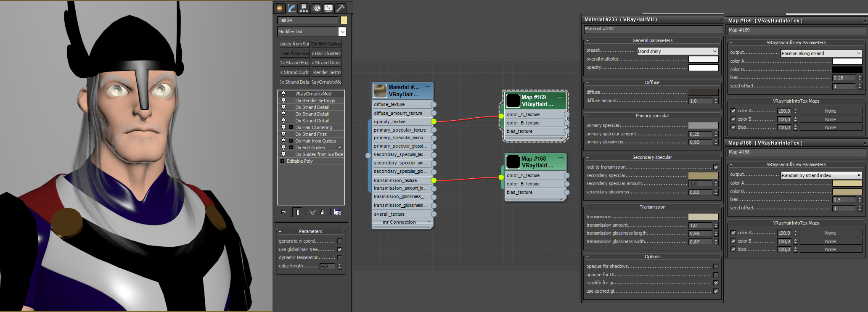Screen dimensions: 868x312
Task: Open the Blond shiny preset dropdown
Action: (x=677, y=51)
